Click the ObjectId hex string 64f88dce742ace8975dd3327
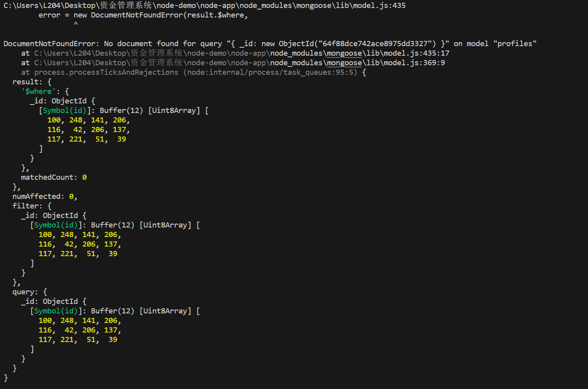The width and height of the screenshot is (588, 389). click(375, 44)
